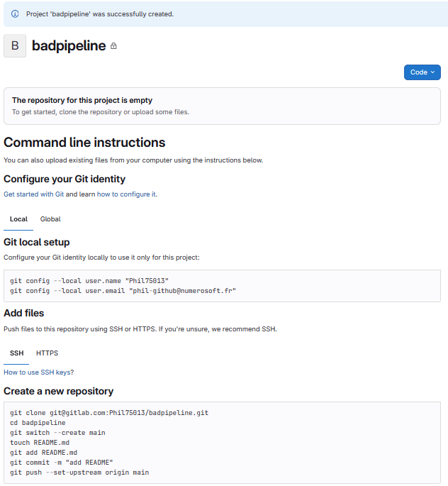This screenshot has height=486, width=448.
Task: Click the git clone command line
Action: coord(109,412)
